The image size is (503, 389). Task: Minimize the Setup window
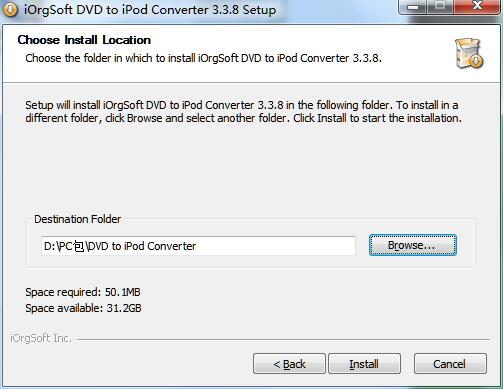coord(414,7)
